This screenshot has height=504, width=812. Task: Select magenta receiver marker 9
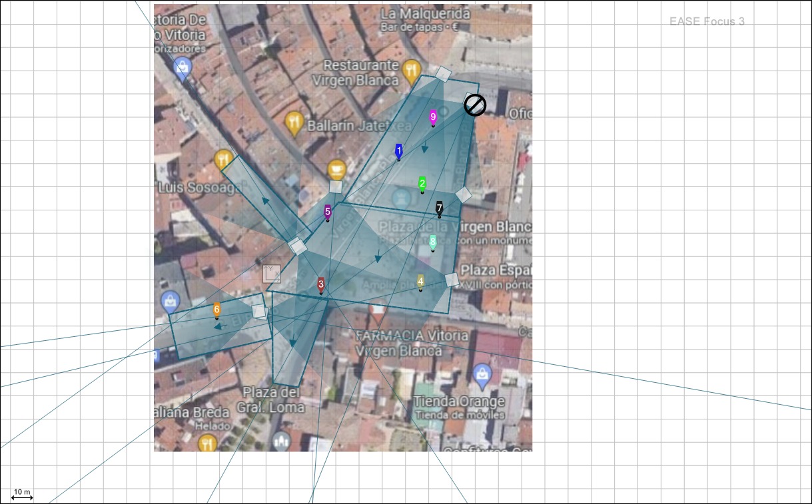433,118
